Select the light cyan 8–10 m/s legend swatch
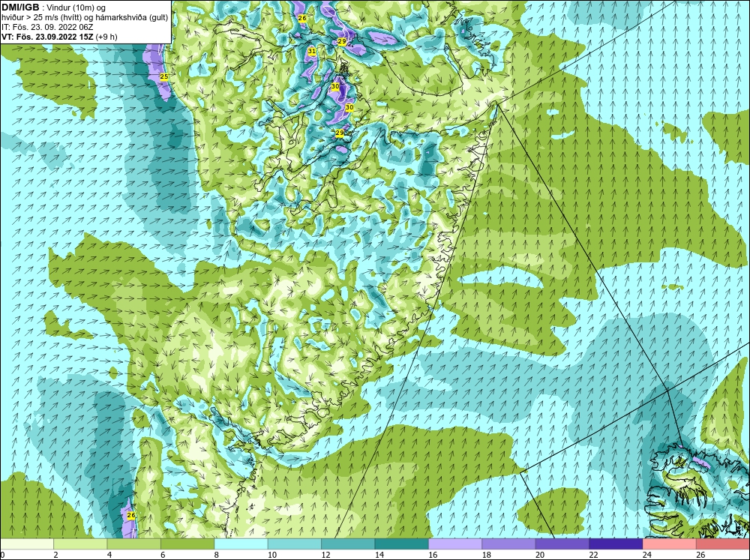The width and height of the screenshot is (750, 560). click(x=241, y=544)
